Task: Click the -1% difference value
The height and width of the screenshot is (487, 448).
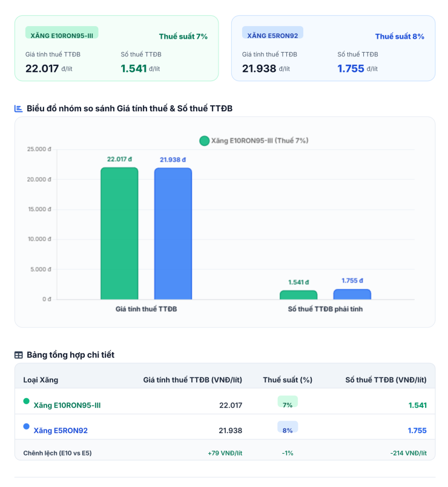Action: point(288,453)
